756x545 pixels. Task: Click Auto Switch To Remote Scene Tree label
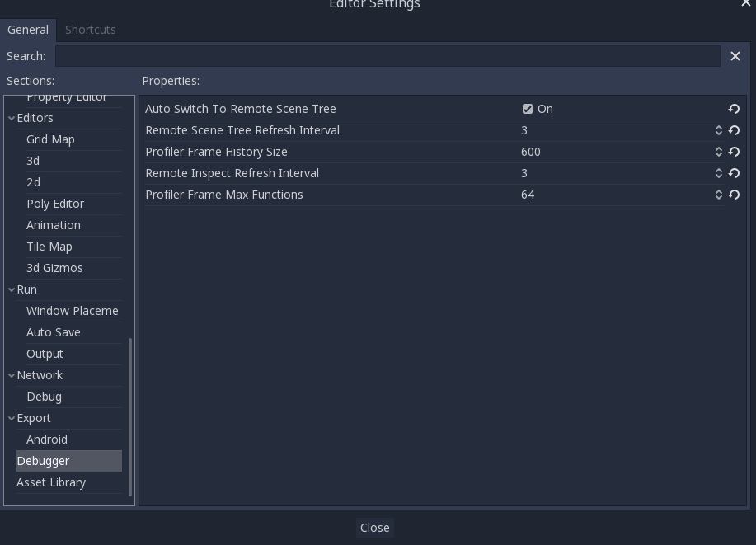(x=241, y=109)
